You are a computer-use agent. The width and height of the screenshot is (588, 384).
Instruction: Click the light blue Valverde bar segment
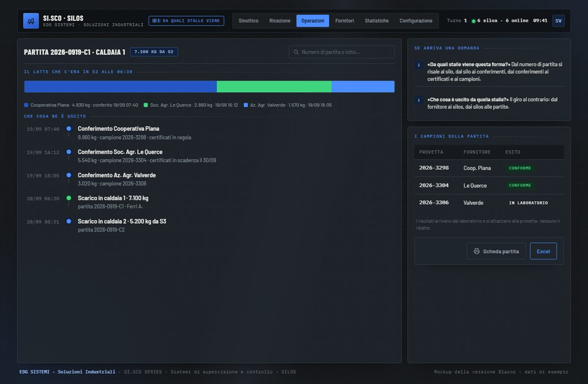click(x=363, y=87)
